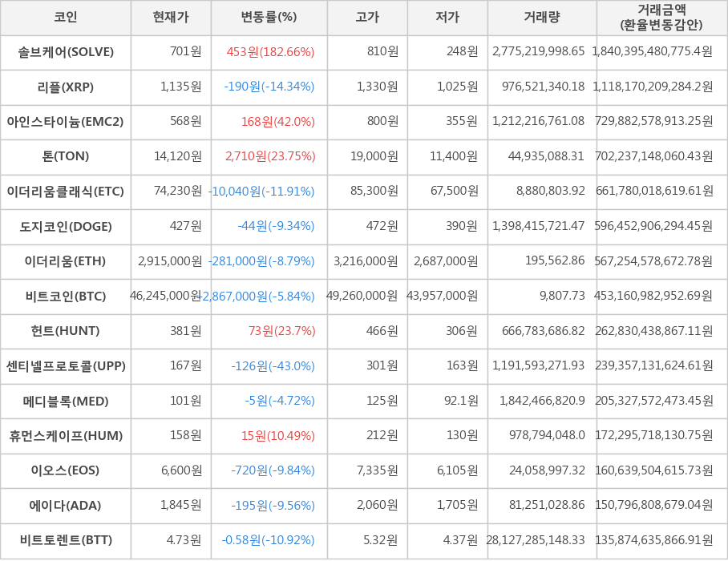
Task: Select the 리플(XRP) coin row
Action: [x=66, y=87]
